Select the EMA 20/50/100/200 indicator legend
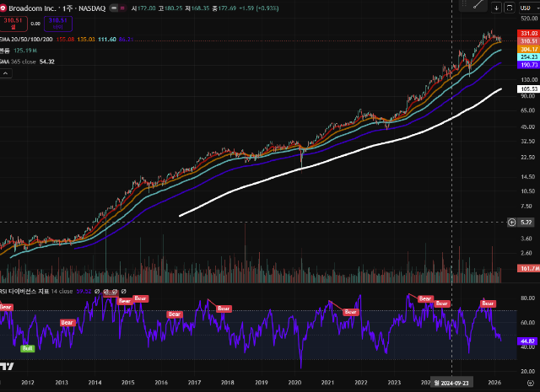 point(26,40)
